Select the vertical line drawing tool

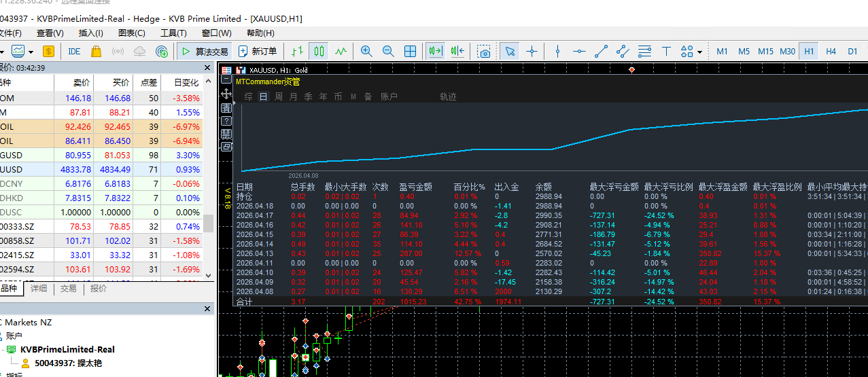557,51
